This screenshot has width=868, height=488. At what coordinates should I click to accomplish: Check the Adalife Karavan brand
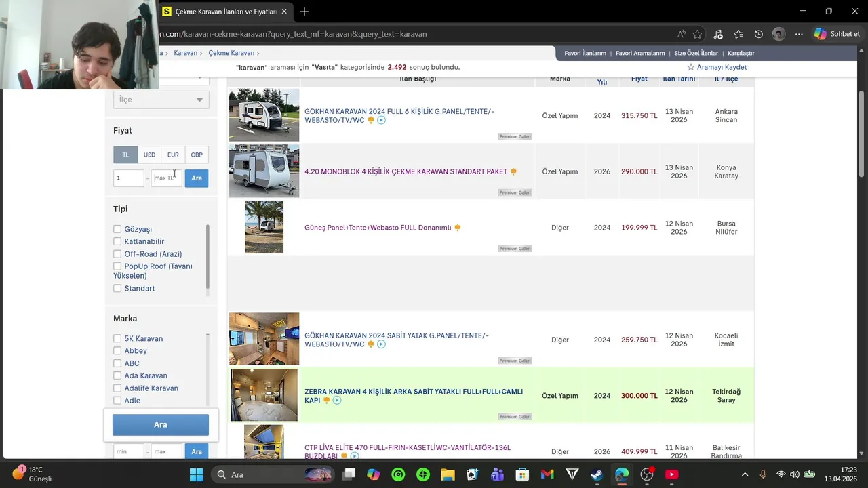[117, 388]
